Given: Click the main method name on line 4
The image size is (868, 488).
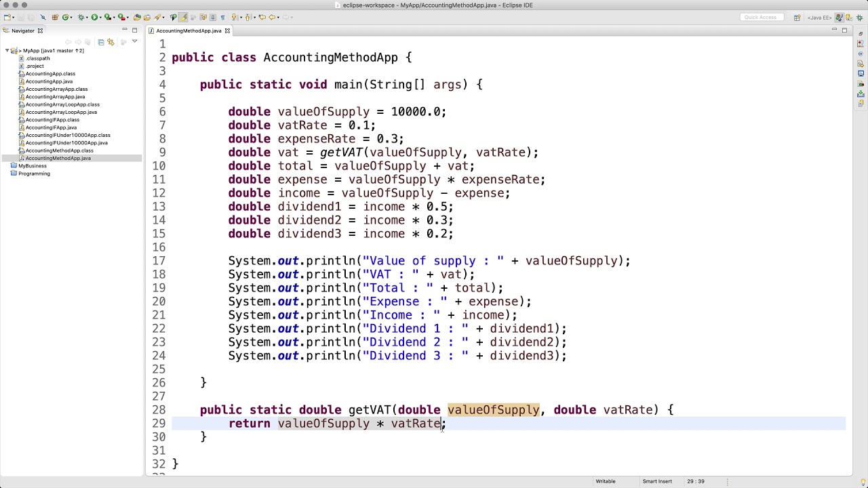Looking at the screenshot, I should 348,85.
